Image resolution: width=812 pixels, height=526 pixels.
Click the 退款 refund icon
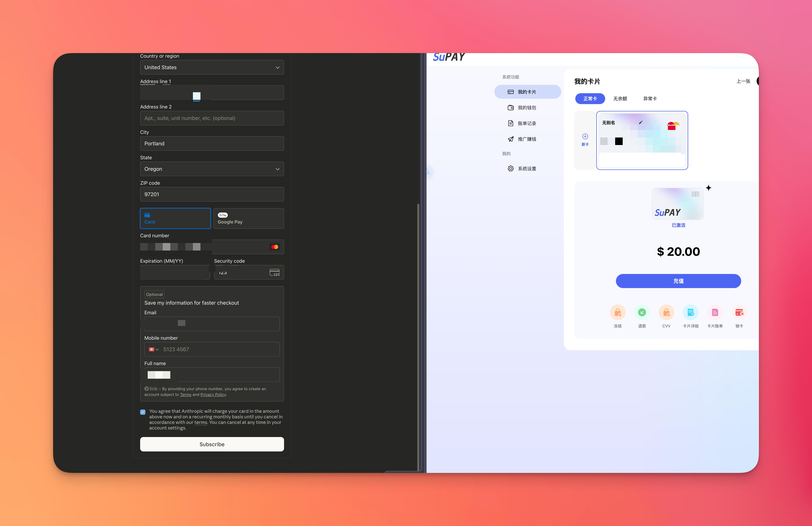(x=642, y=312)
